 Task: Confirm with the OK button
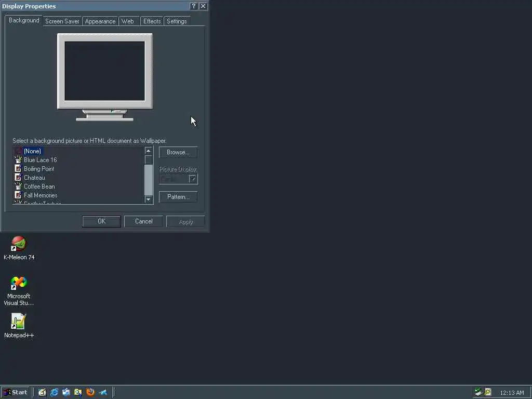coord(101,221)
